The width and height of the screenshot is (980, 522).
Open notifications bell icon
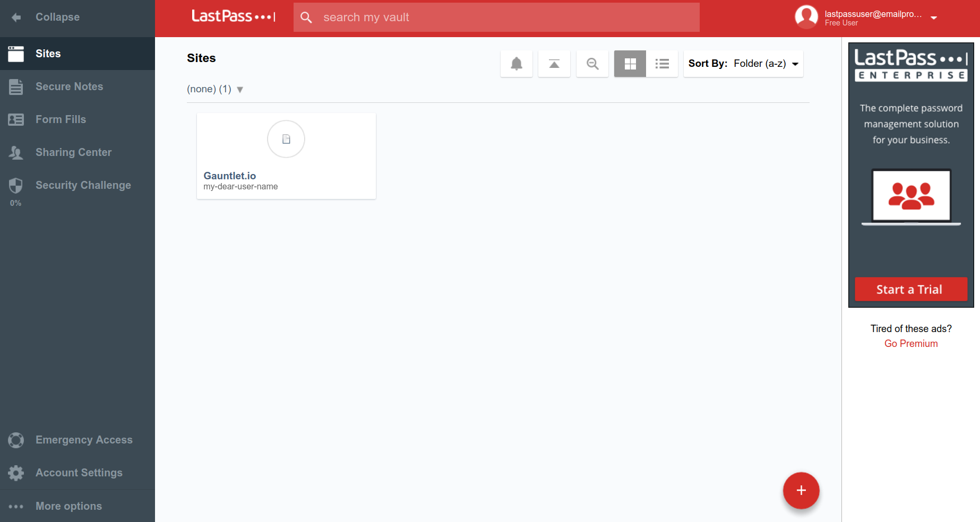517,64
